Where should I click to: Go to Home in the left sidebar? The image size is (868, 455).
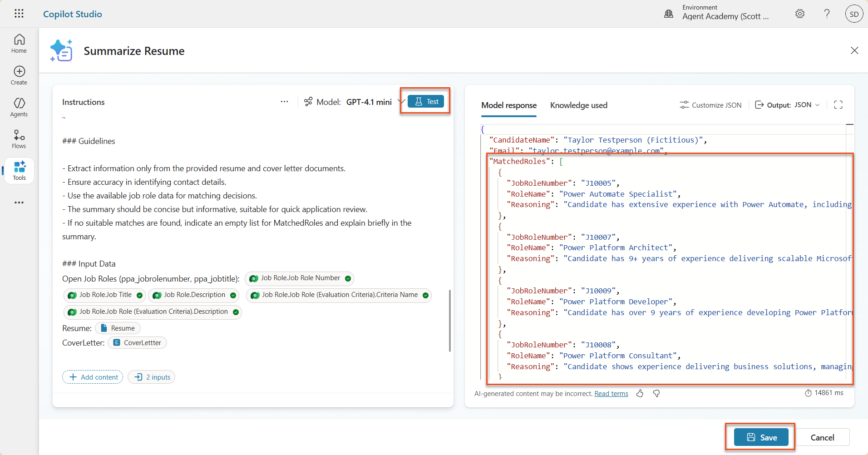tap(19, 43)
